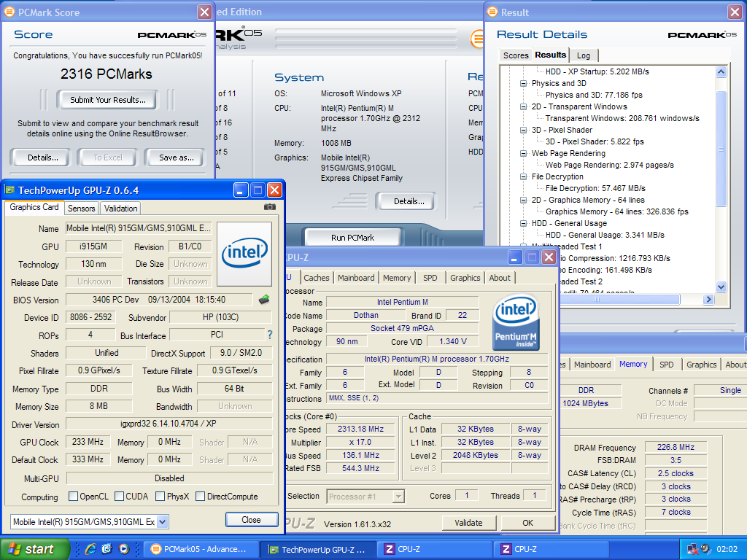747x560 pixels.
Task: Click Close button in GPU-Z
Action: 251,519
